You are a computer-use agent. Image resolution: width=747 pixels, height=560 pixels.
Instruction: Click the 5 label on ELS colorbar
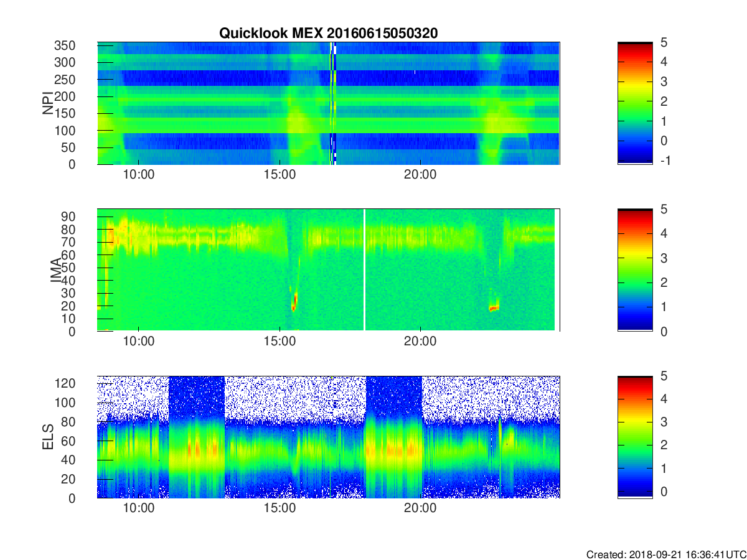coord(664,376)
